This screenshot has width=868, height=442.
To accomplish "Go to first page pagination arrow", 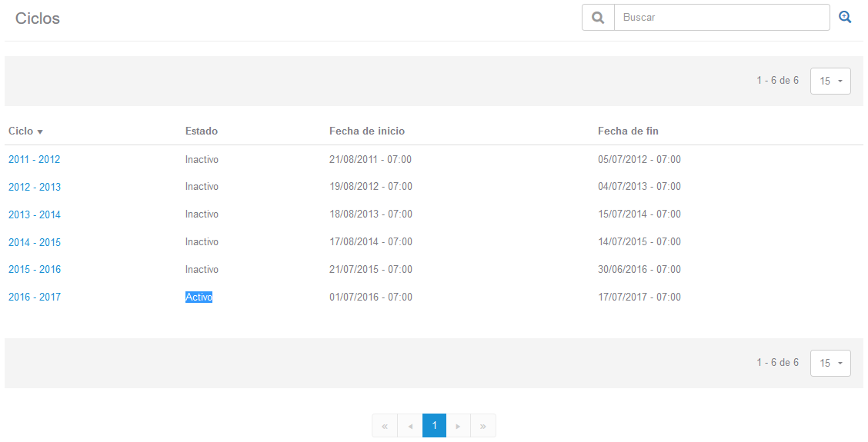I will click(x=385, y=426).
